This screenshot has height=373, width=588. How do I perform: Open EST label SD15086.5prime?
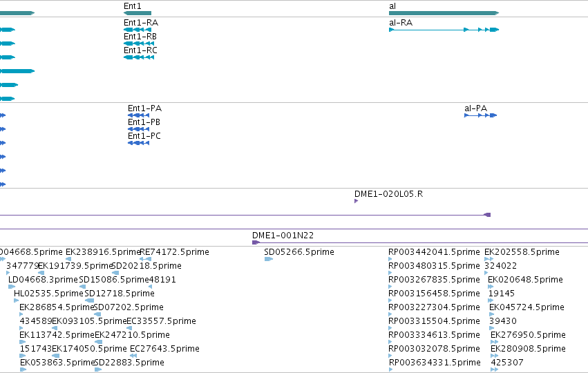[114, 280]
